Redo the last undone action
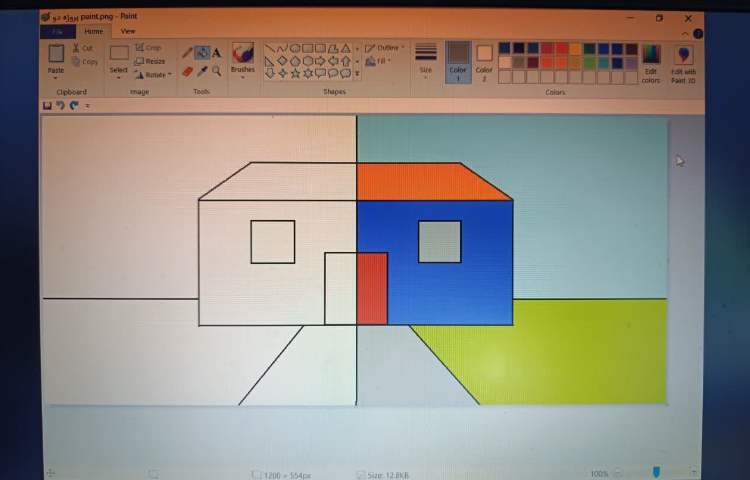The height and width of the screenshot is (480, 750). [x=74, y=106]
